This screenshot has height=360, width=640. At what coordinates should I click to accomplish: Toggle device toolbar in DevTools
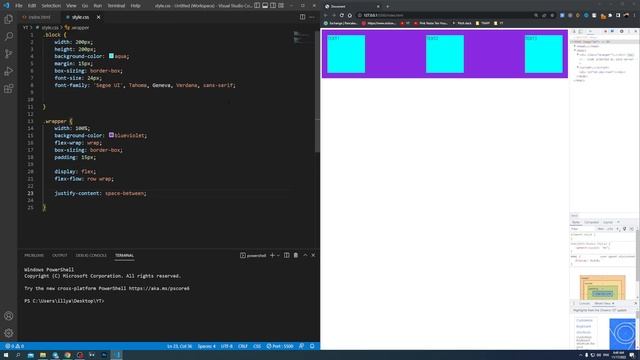click(581, 31)
